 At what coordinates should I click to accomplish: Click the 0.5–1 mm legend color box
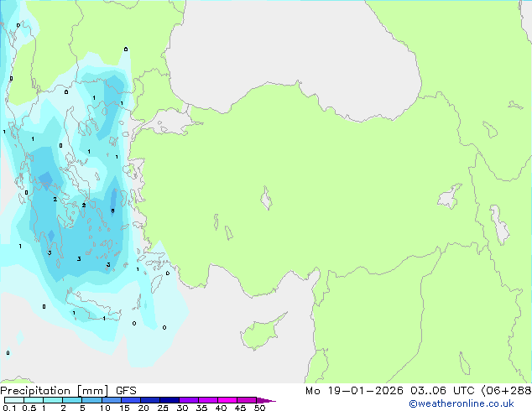coord(34,400)
